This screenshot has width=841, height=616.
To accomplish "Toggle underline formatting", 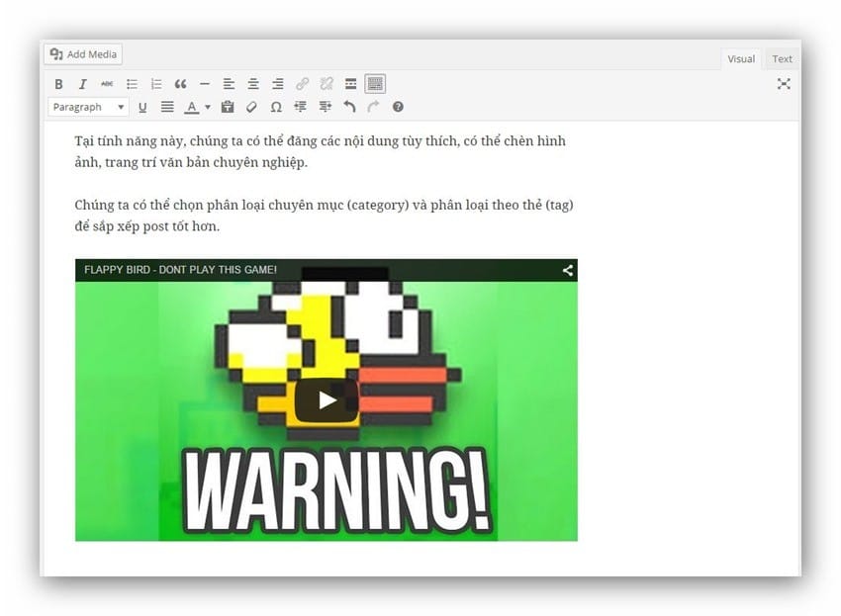I will point(142,107).
